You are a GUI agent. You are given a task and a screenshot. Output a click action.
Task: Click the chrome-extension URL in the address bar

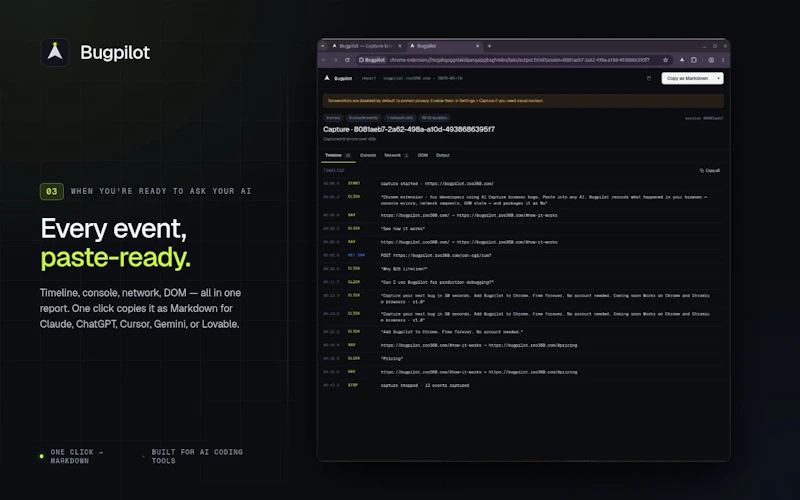pyautogui.click(x=519, y=60)
